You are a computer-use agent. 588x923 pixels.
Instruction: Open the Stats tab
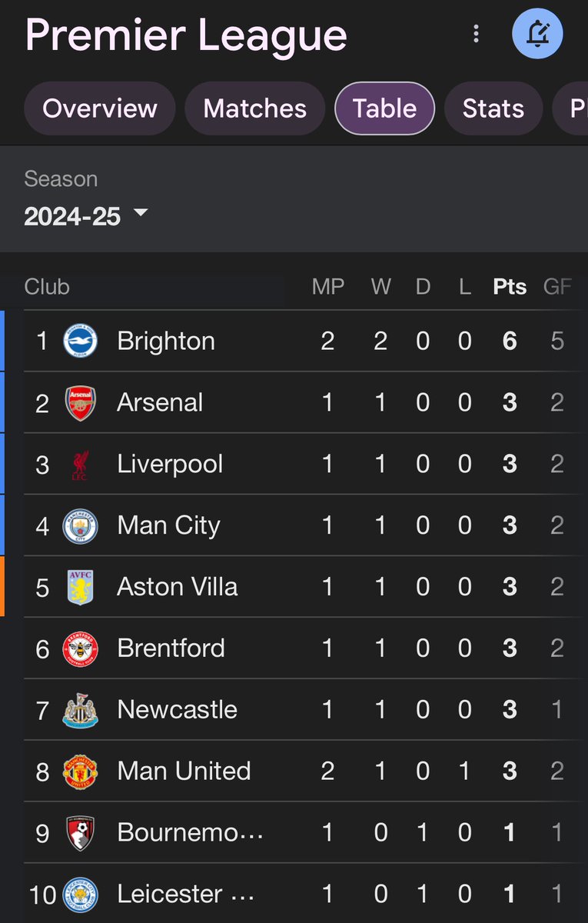click(x=493, y=108)
